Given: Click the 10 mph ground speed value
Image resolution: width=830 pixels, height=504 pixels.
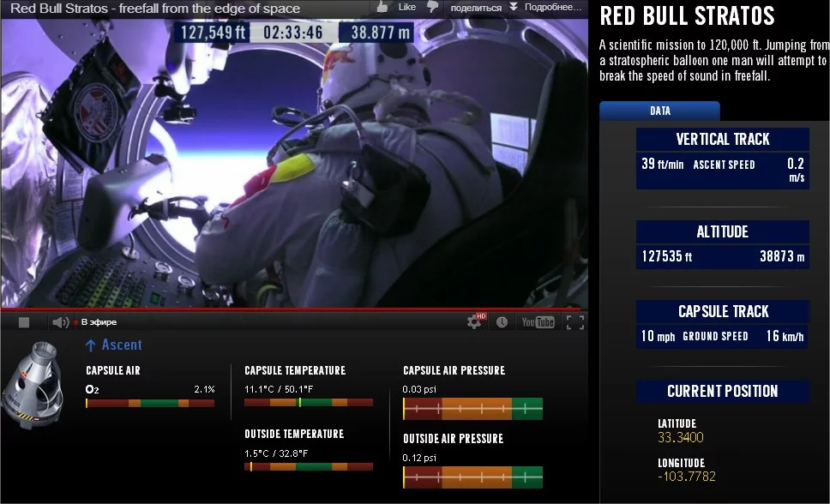Looking at the screenshot, I should 658,336.
